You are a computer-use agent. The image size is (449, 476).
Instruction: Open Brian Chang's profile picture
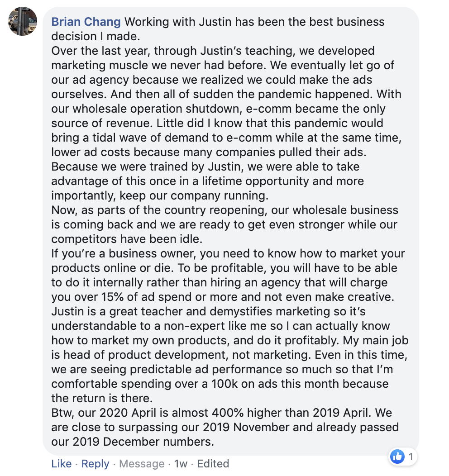click(x=23, y=21)
